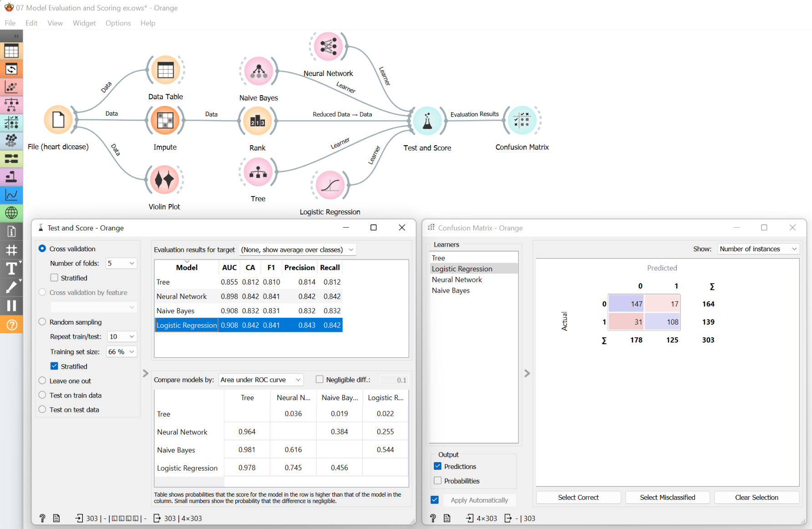Open the Rank widget node

tap(257, 121)
